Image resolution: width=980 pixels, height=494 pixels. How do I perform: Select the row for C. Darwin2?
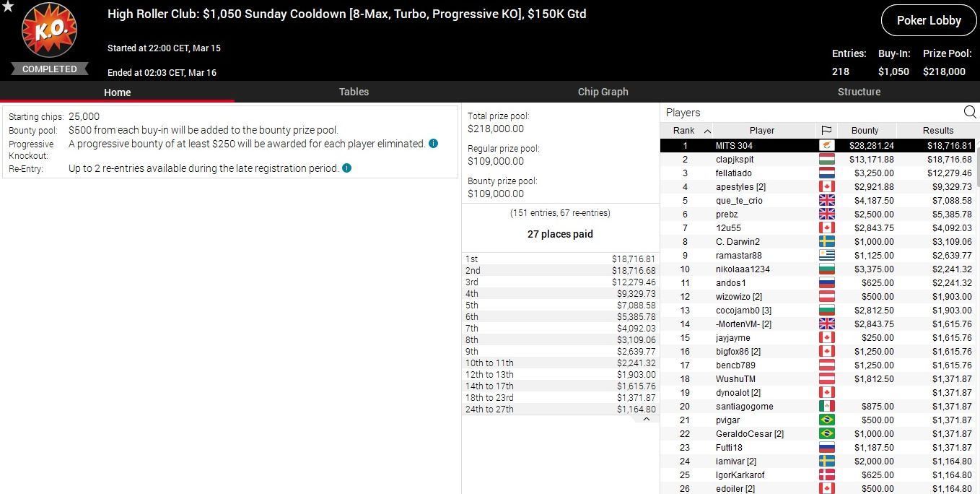738,242
